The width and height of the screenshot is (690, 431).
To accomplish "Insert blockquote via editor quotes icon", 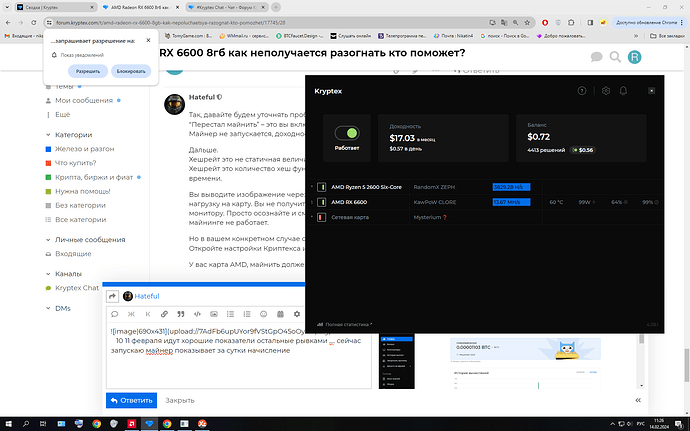I will click(181, 314).
